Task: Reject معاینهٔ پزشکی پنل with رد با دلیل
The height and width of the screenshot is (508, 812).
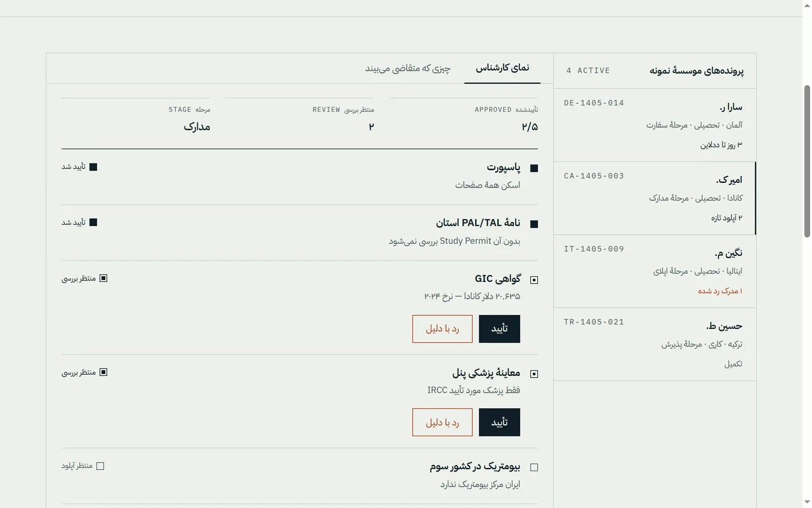Action: tap(442, 422)
